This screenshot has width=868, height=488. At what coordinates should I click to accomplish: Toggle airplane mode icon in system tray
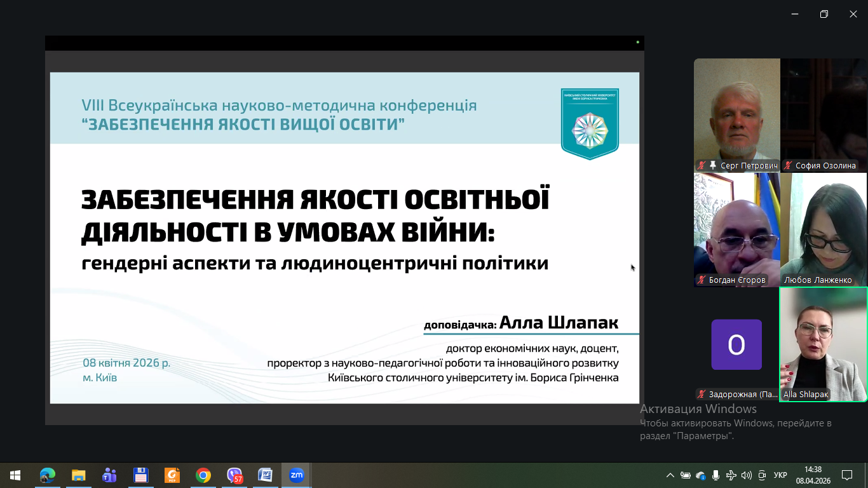click(x=731, y=475)
